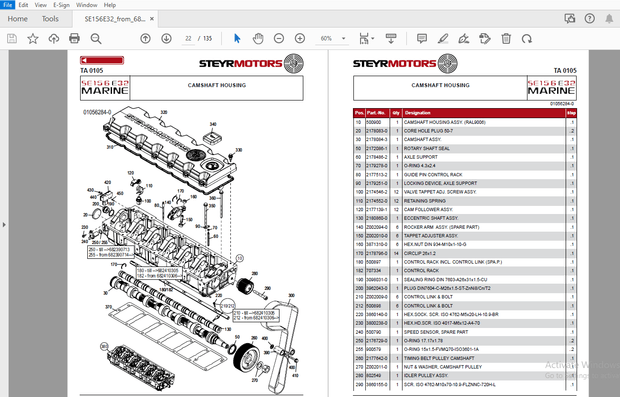The height and width of the screenshot is (397, 620).
Task: Click the CAM FOLLOWER ASSY. designation
Action: click(x=428, y=210)
